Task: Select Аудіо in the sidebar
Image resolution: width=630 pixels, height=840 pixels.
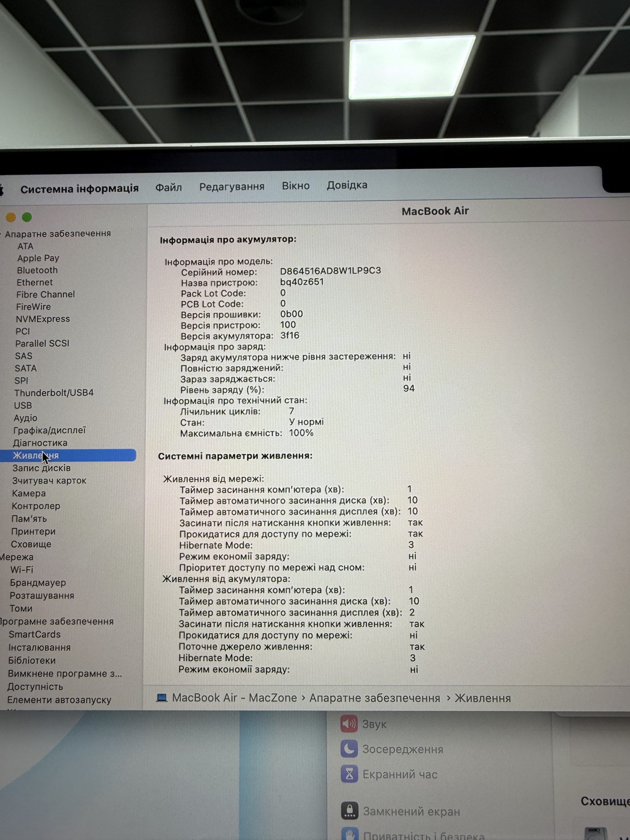Action: (x=26, y=418)
